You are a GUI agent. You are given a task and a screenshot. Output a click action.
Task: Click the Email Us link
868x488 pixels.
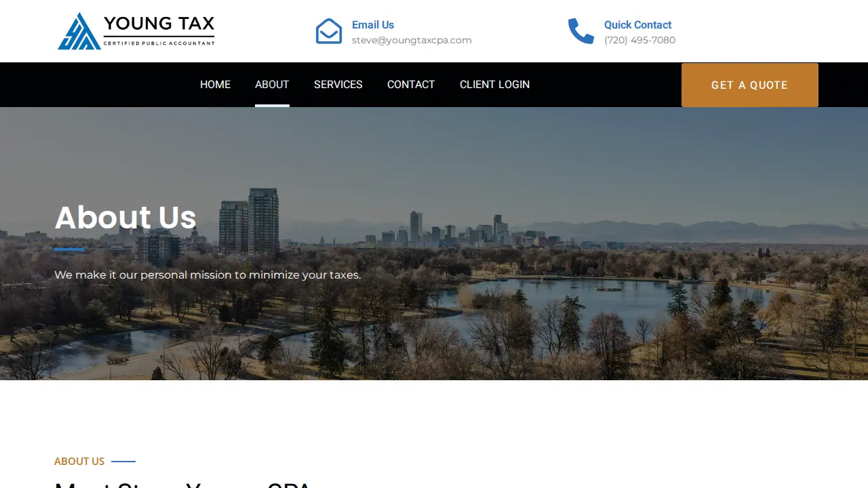tap(373, 25)
